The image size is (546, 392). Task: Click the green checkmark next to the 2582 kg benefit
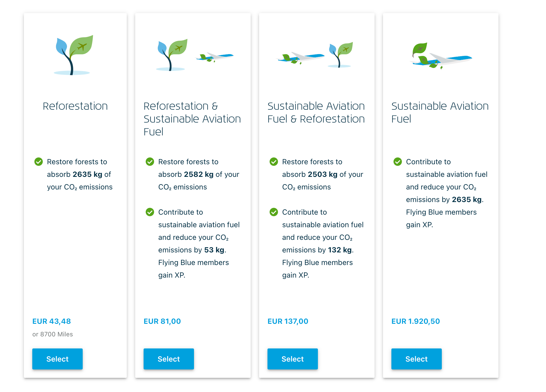click(150, 162)
